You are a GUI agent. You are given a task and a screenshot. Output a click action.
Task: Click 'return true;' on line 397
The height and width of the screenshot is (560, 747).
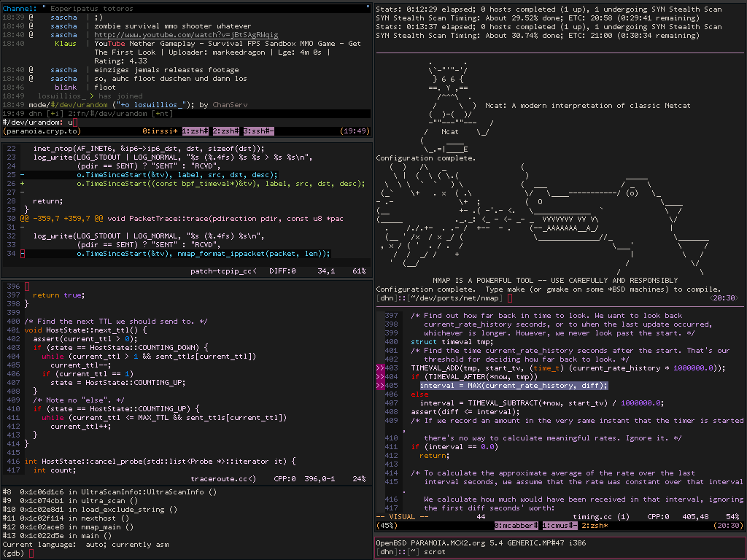pos(58,295)
